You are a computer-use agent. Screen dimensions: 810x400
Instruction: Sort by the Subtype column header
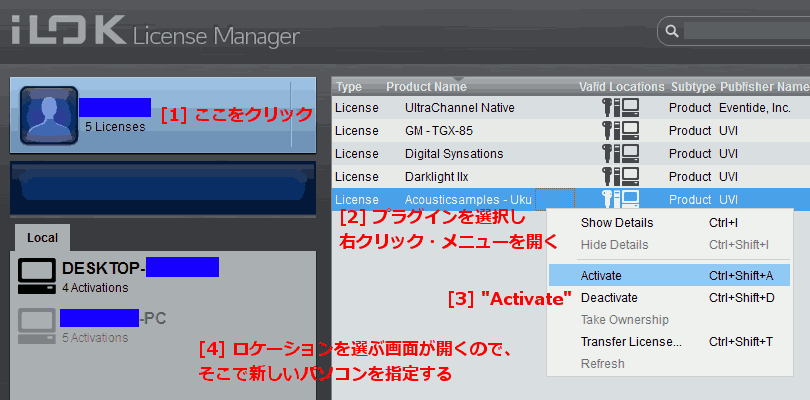(x=693, y=87)
